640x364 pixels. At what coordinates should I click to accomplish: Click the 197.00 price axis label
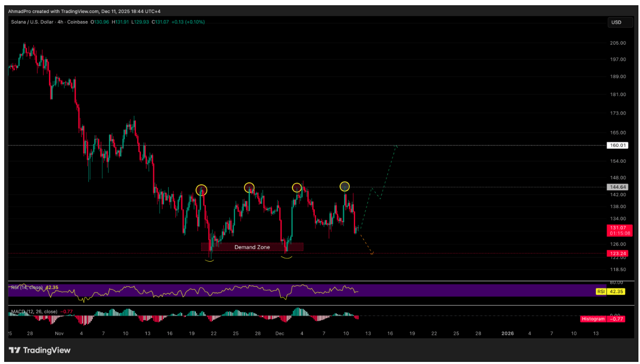point(618,59)
